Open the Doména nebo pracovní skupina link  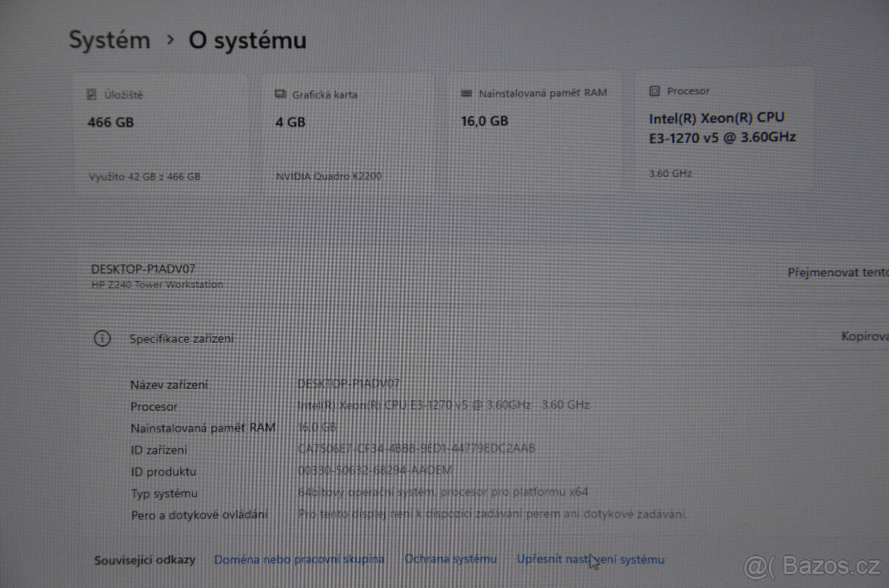[299, 559]
